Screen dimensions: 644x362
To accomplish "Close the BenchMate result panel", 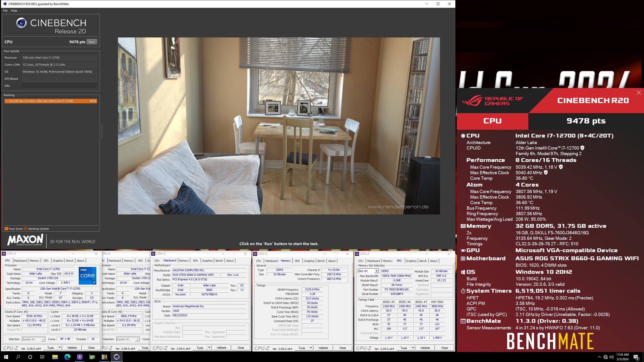I will [639, 93].
